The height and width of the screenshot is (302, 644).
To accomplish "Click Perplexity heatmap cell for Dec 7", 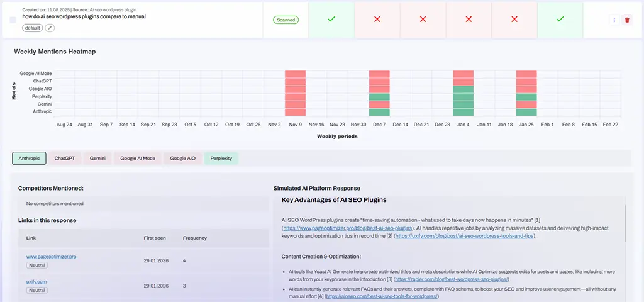I will pyautogui.click(x=379, y=97).
